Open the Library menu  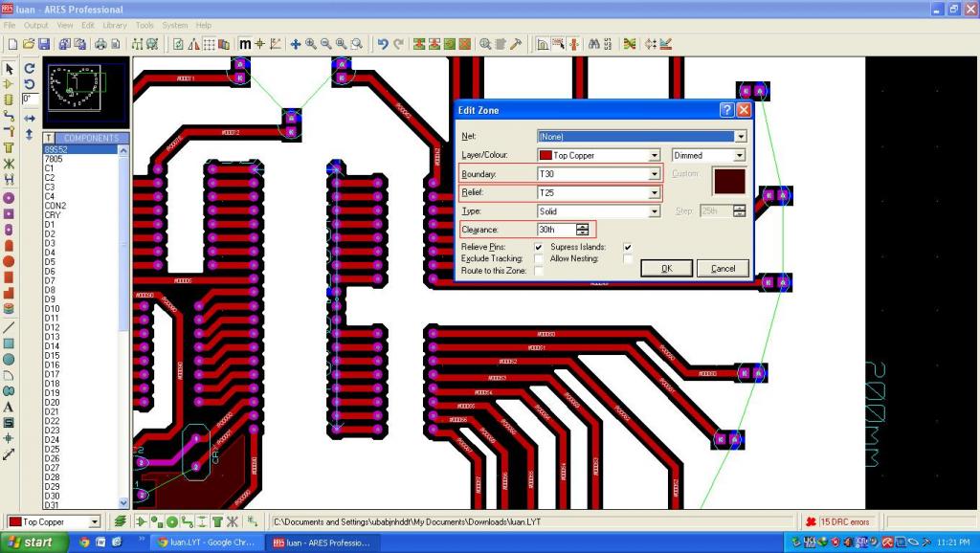(x=115, y=25)
